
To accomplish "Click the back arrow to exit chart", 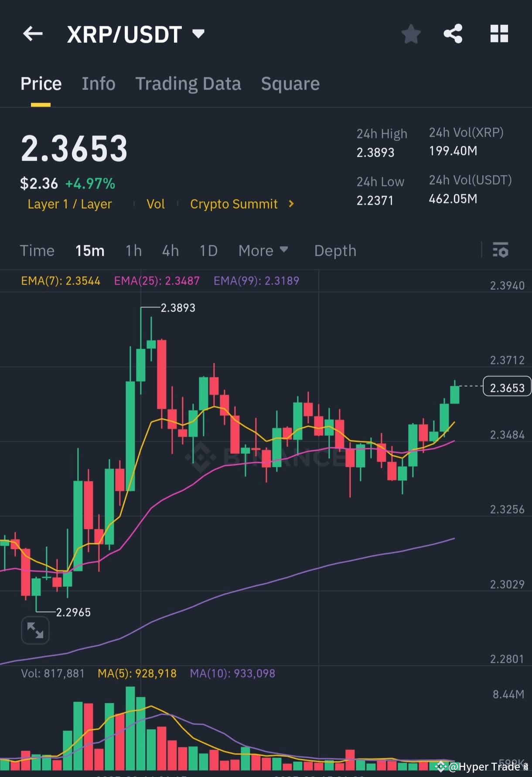I will [33, 34].
